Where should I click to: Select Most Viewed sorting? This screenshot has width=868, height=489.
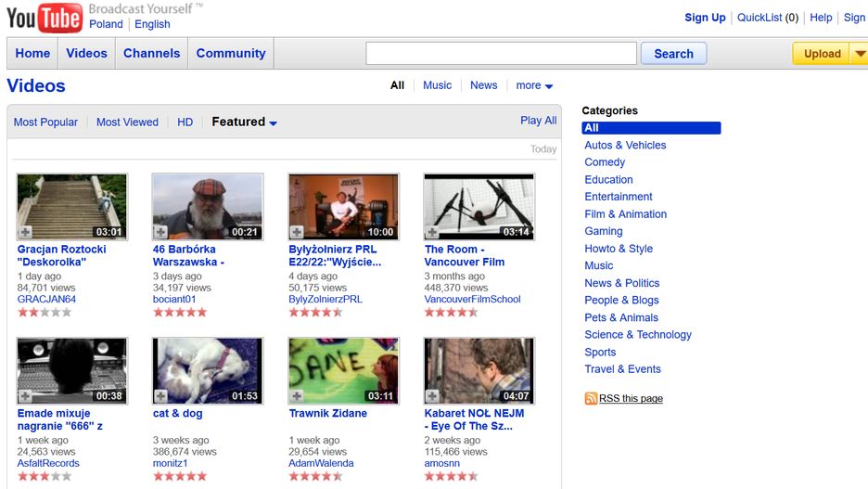[127, 122]
